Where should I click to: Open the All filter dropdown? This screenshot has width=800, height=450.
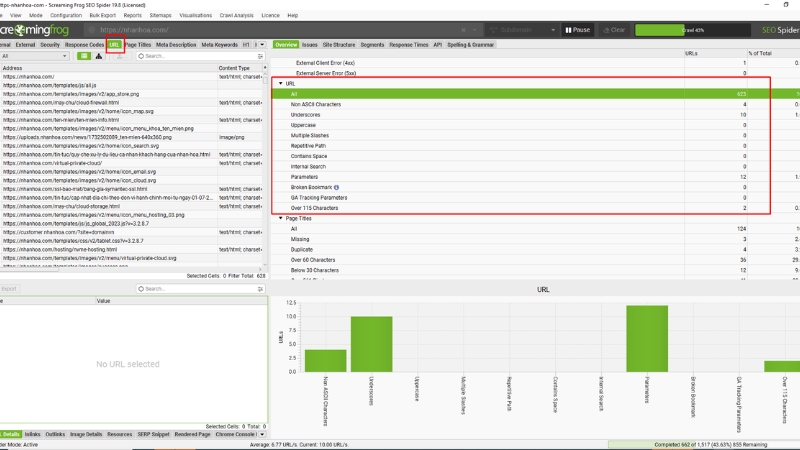coord(34,56)
